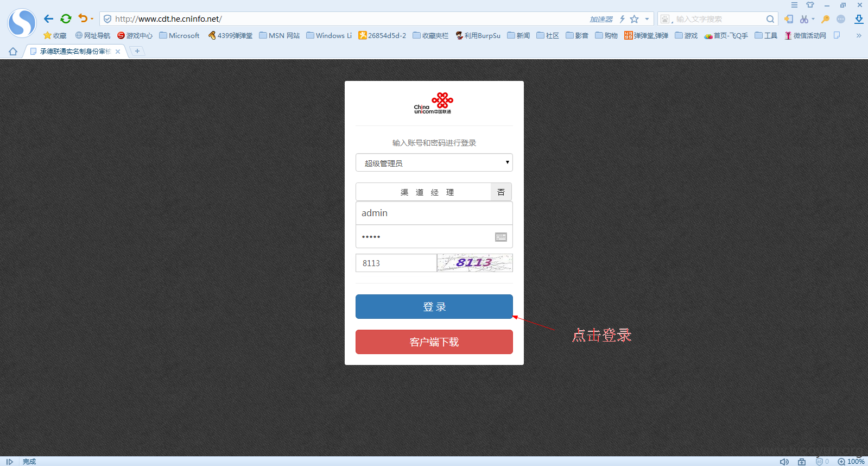Viewport: 868px width, 466px height.
Task: Mute page sound via speaker icon
Action: (x=784, y=462)
